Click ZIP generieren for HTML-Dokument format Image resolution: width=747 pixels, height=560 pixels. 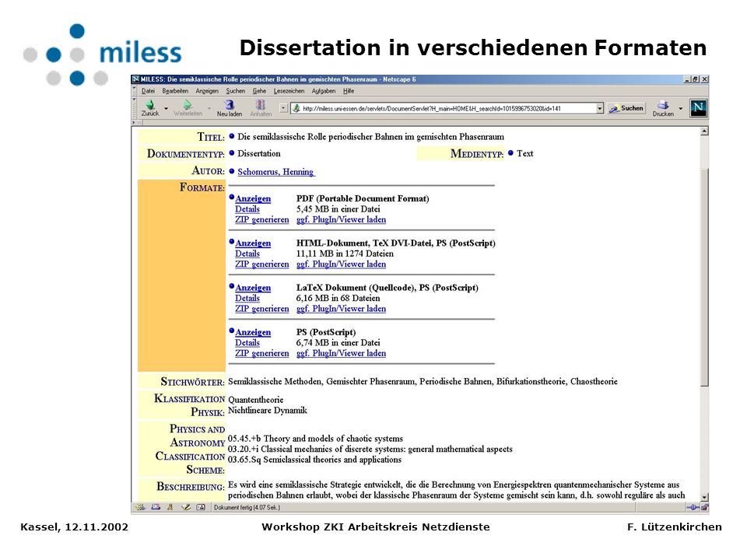click(262, 264)
